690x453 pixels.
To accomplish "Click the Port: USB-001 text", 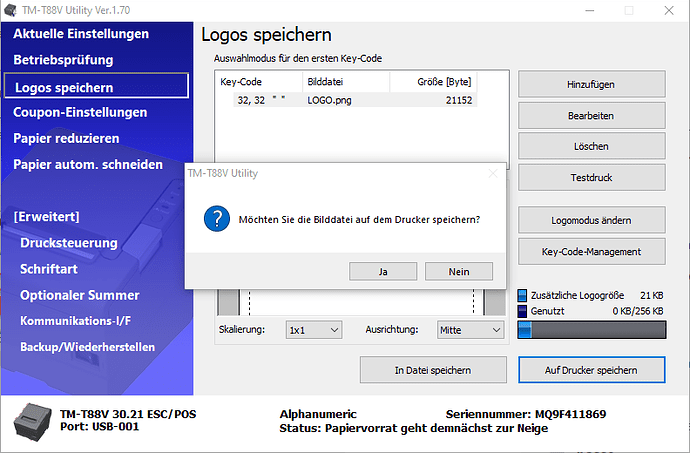I will pos(99,427).
